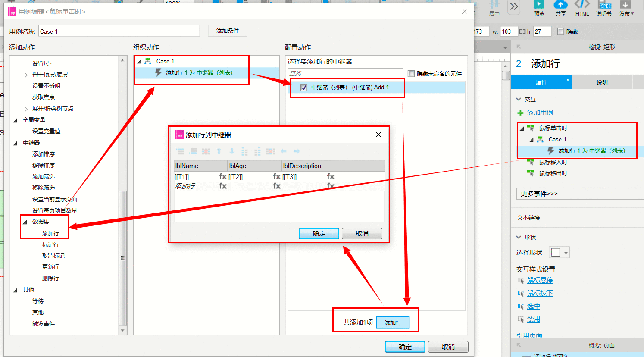Open the 禁用 style link

(x=534, y=319)
